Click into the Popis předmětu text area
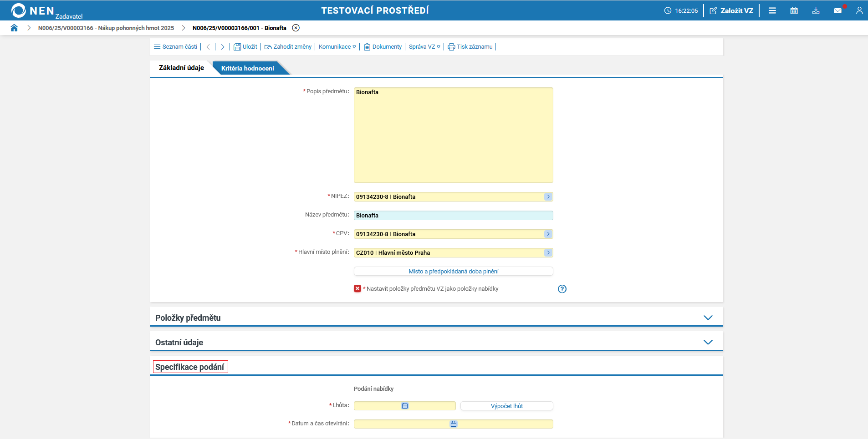The width and height of the screenshot is (868, 439). (453, 135)
